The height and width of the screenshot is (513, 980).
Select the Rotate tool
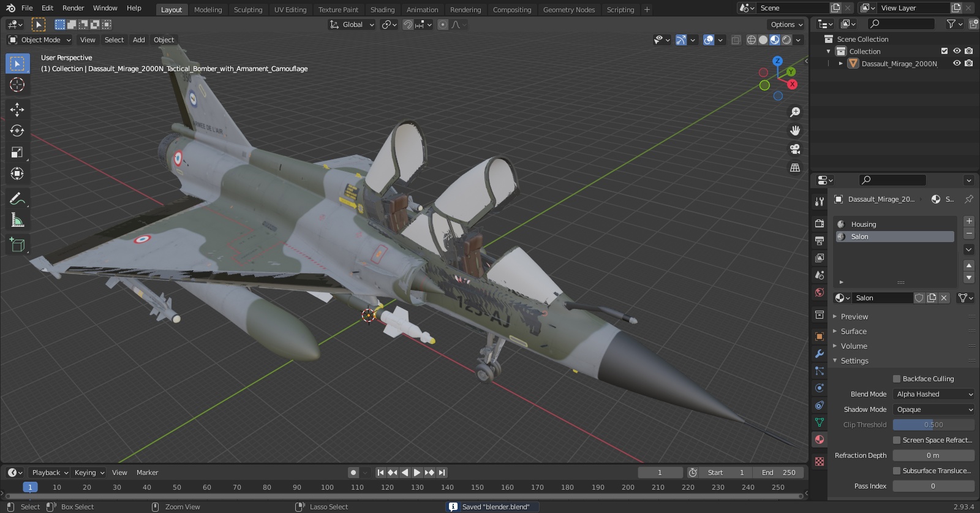[17, 131]
